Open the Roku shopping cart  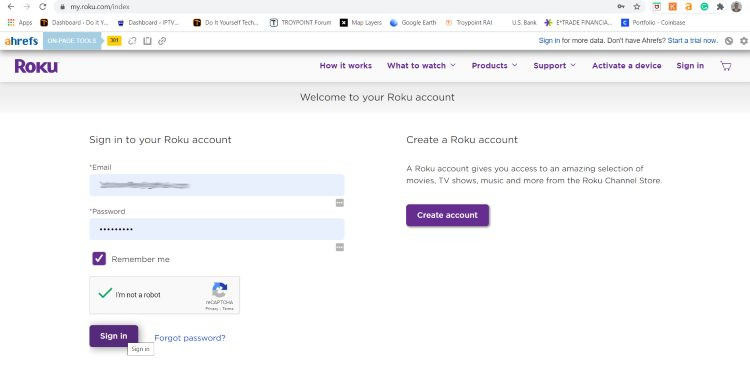[726, 66]
